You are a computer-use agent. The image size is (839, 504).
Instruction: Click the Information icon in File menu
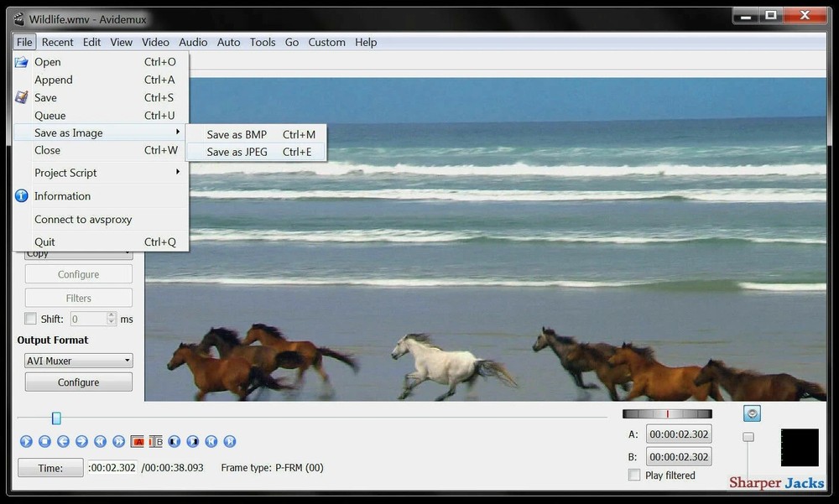21,195
